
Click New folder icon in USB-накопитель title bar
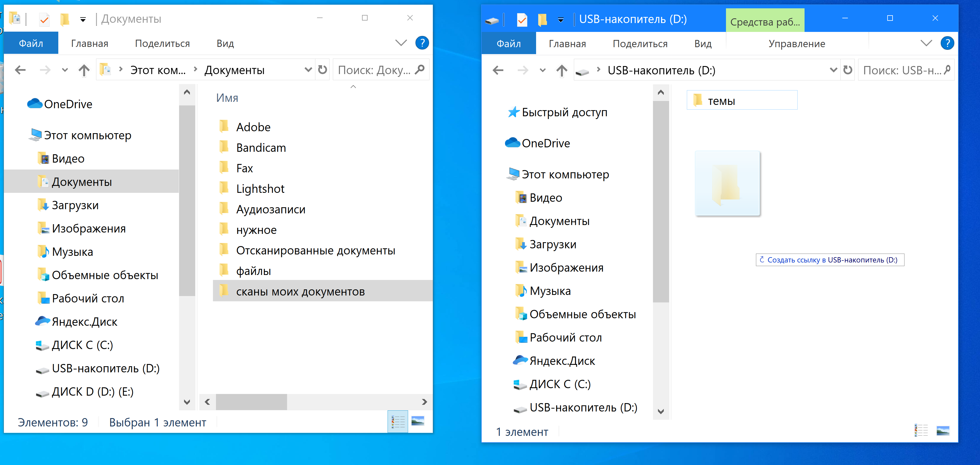[542, 19]
